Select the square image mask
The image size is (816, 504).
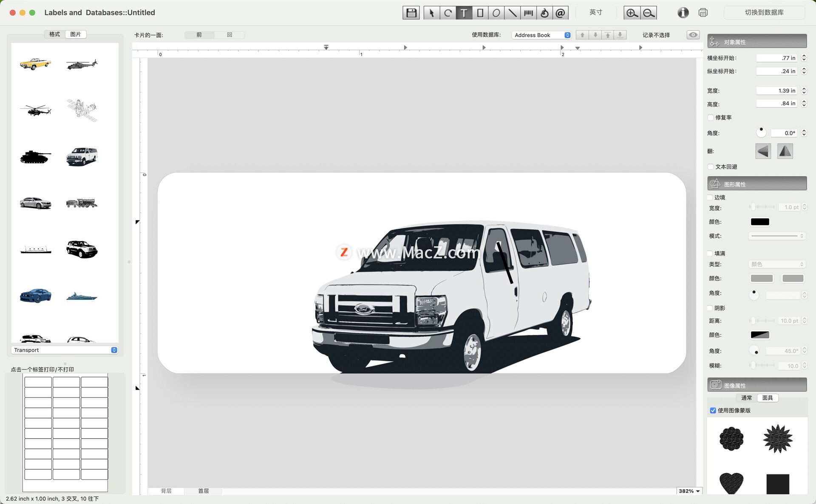(x=778, y=484)
